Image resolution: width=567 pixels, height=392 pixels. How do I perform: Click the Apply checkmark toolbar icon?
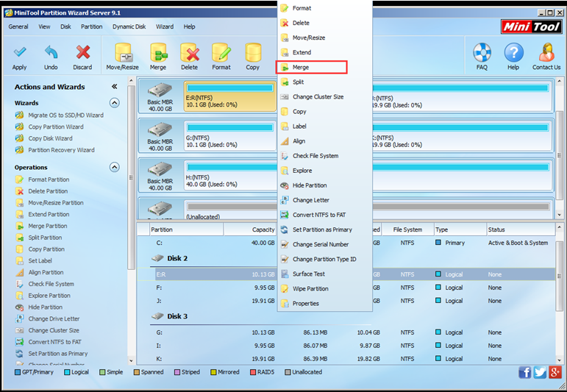coord(20,52)
